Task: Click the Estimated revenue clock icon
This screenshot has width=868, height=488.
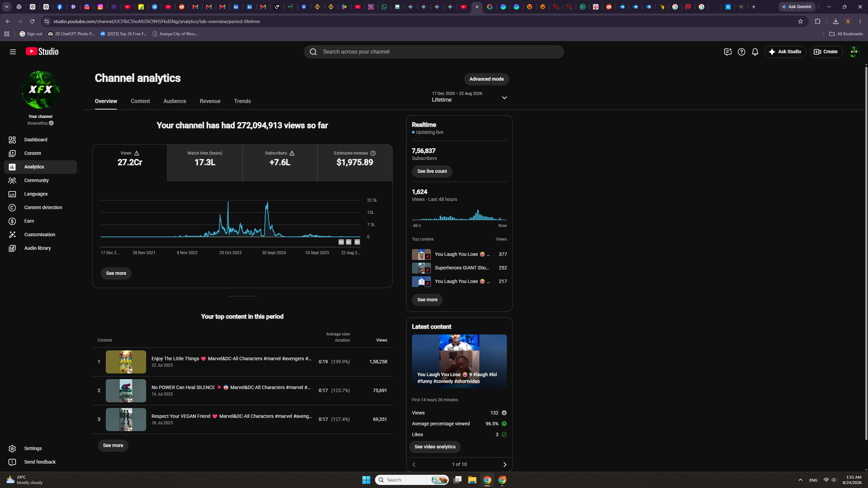Action: [x=373, y=153]
